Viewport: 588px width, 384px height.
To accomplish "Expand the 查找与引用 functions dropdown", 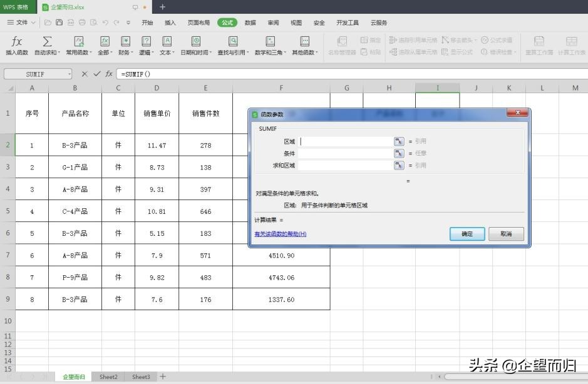I will pyautogui.click(x=233, y=53).
